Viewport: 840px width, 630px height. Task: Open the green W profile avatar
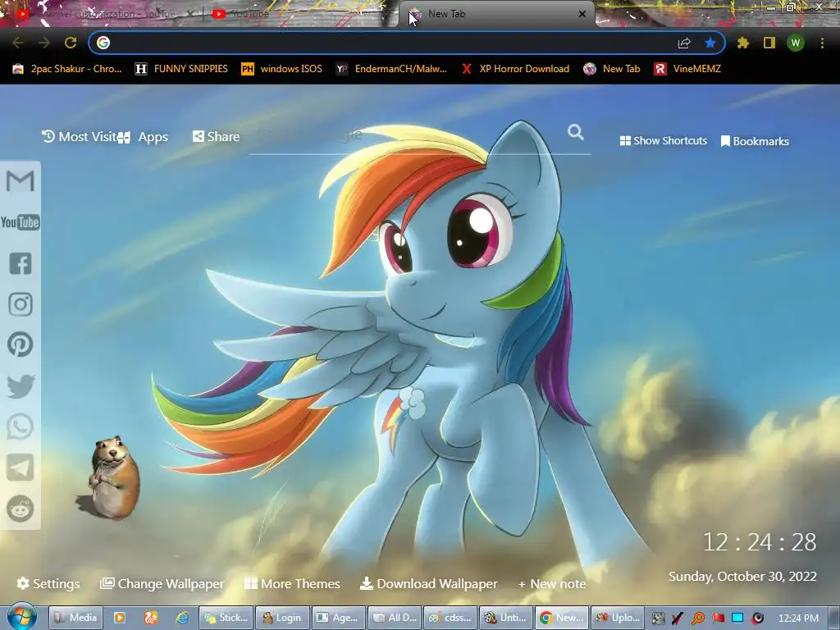pos(796,43)
